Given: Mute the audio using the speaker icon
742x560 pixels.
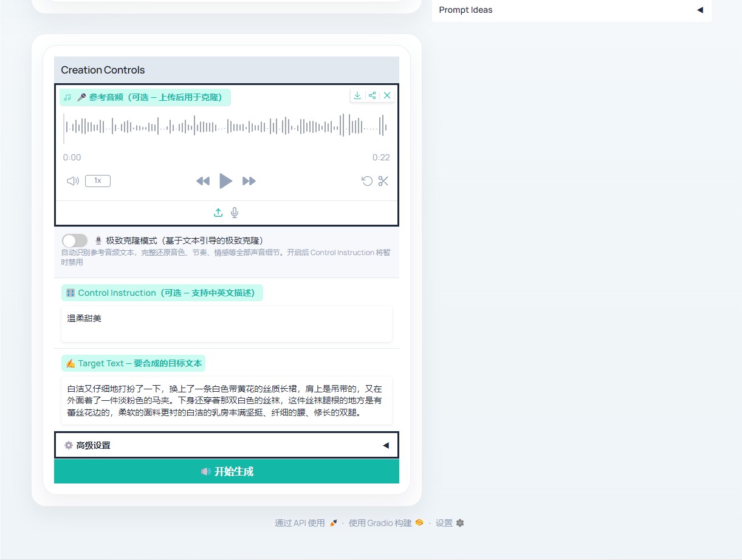Looking at the screenshot, I should tap(73, 181).
